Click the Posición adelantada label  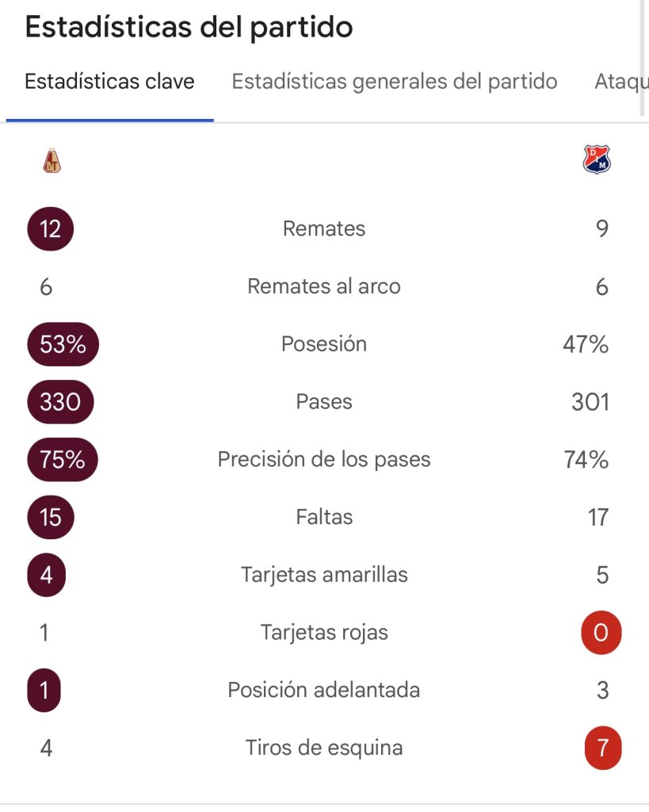click(x=324, y=690)
